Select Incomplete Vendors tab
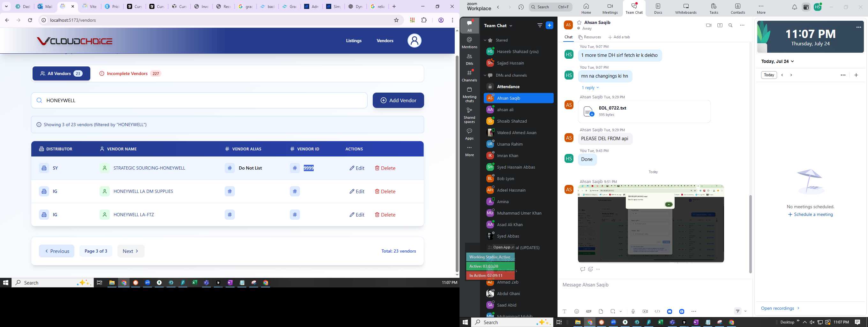The height and width of the screenshot is (327, 868). (x=130, y=73)
